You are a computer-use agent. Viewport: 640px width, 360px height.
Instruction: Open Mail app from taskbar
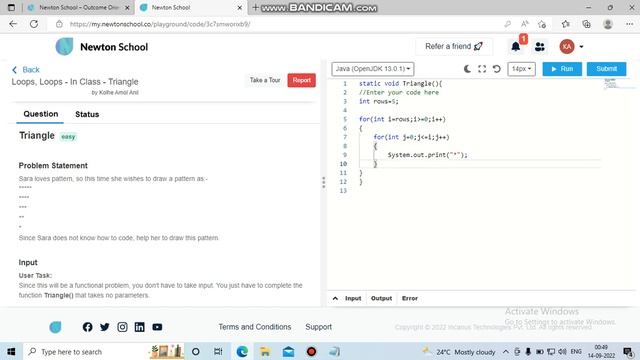tap(288, 351)
